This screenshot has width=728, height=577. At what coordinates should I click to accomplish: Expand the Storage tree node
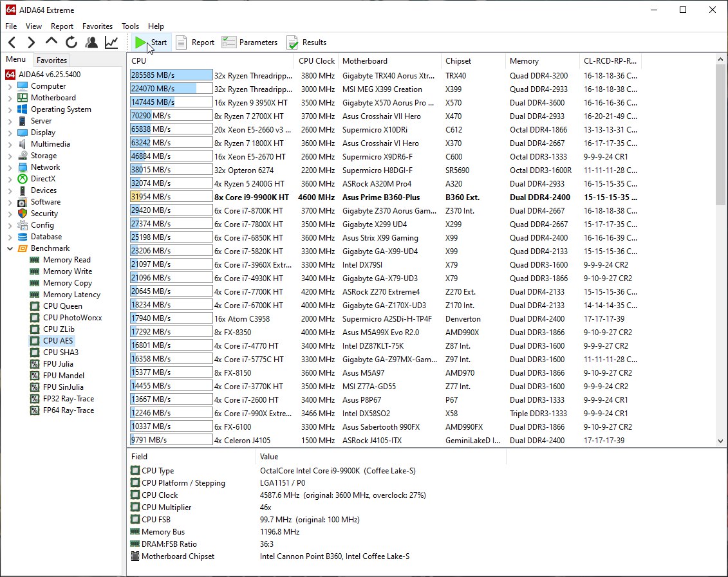pyautogui.click(x=10, y=156)
